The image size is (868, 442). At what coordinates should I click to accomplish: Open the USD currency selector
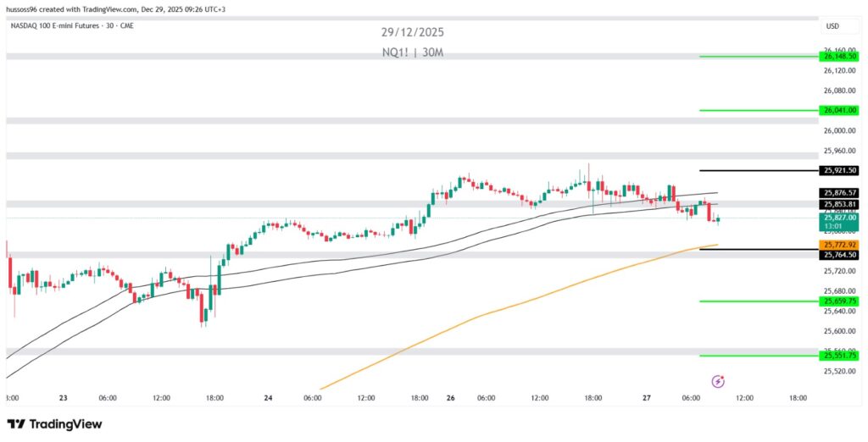832,26
